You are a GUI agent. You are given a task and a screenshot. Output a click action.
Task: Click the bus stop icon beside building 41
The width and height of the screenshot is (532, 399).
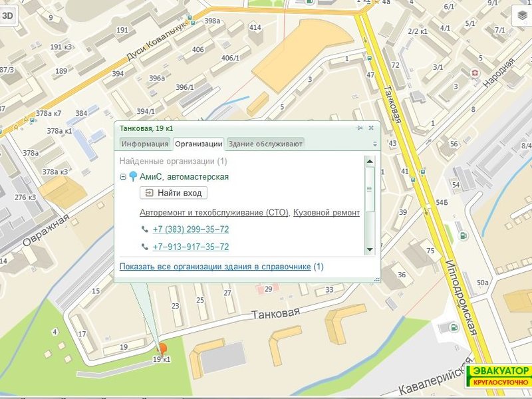[413, 180]
